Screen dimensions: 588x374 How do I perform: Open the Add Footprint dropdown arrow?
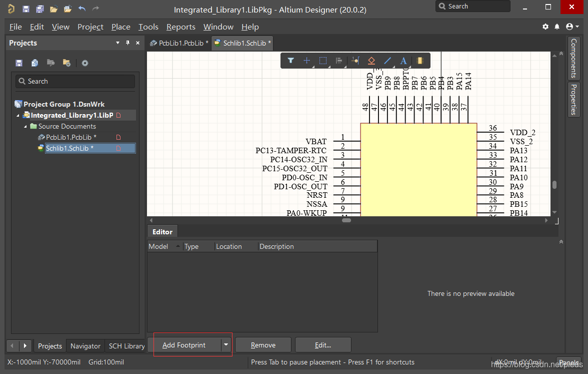[x=226, y=345]
